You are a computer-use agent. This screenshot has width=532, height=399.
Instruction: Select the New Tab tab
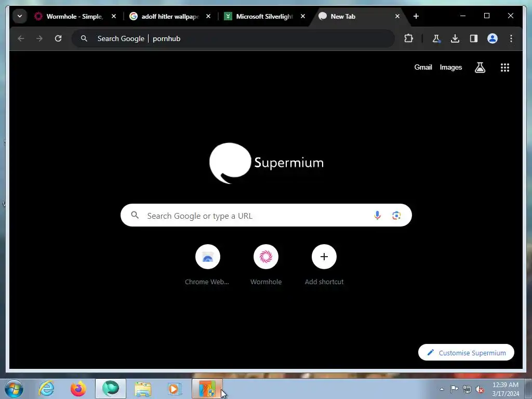click(359, 16)
